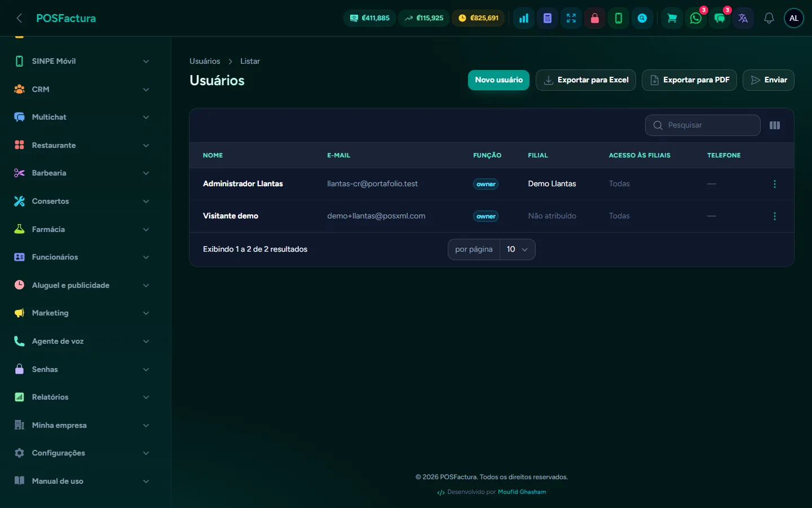Open the Minha empresa menu
Screen dimensions: 812x508
[82, 425]
